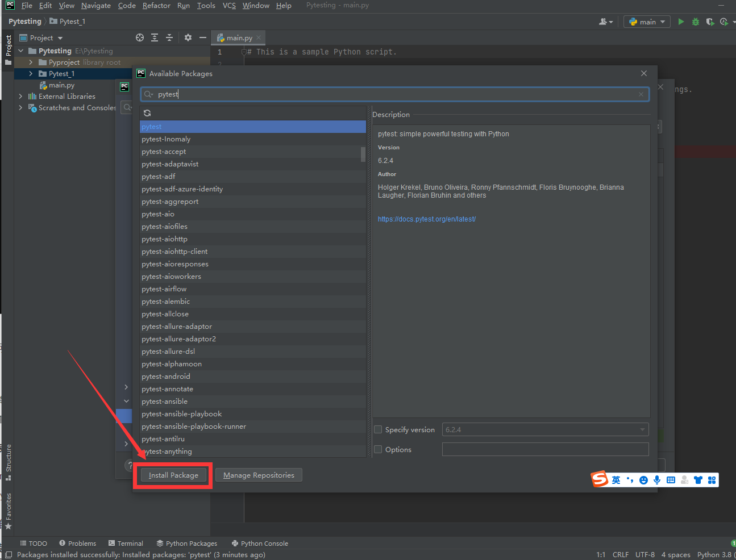Expand Scratches and Consoles node
Screen dimensions: 736x560
(21, 107)
